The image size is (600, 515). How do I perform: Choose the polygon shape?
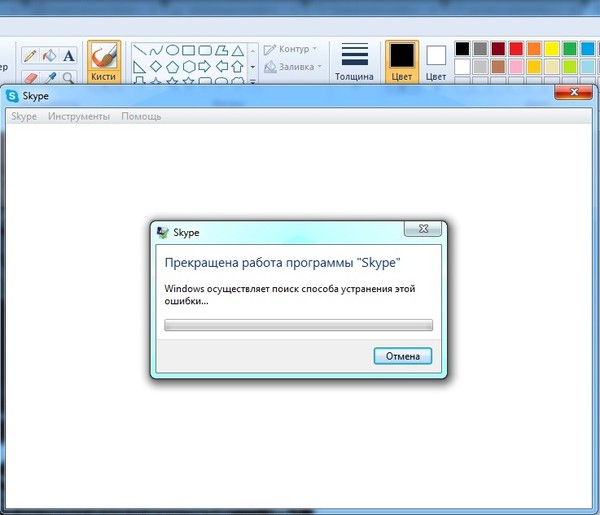[x=221, y=50]
